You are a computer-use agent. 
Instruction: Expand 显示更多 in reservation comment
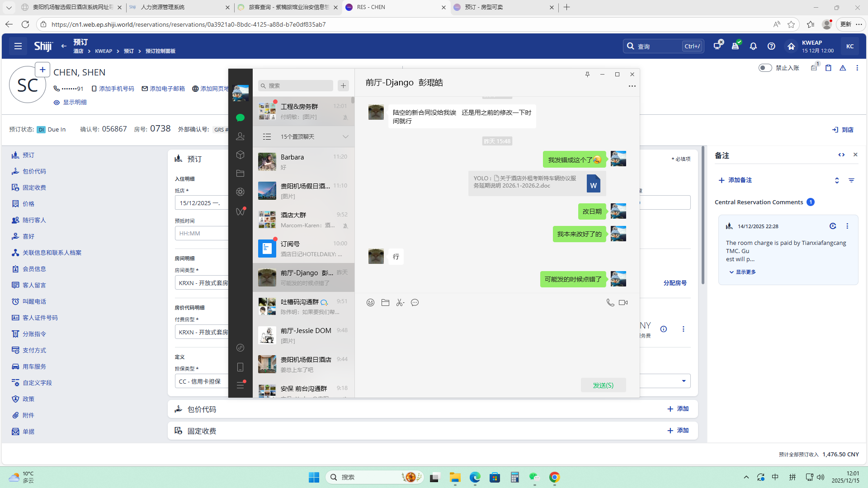tap(745, 272)
